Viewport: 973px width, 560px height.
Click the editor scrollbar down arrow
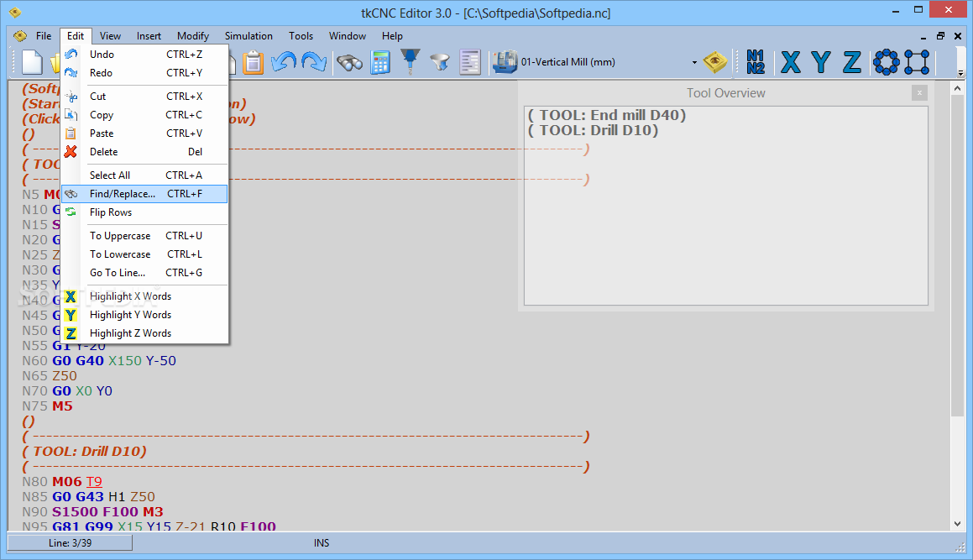(958, 524)
